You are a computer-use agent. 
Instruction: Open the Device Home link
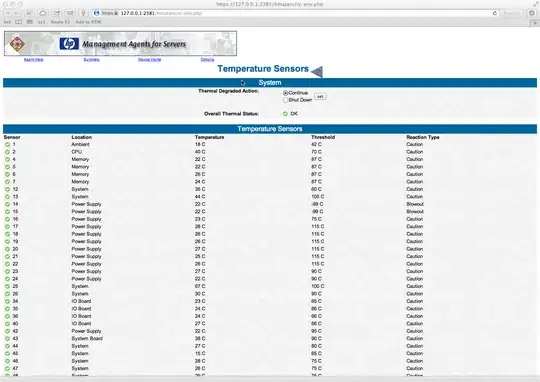[x=149, y=60]
